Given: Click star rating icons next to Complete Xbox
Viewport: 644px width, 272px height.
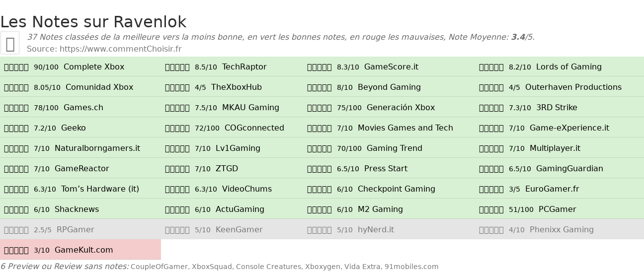Looking at the screenshot, I should 16,67.
